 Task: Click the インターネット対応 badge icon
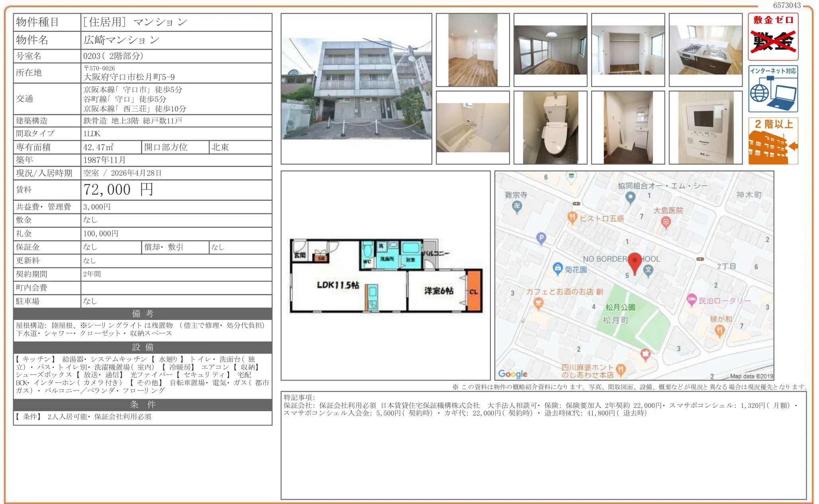pyautogui.click(x=773, y=89)
